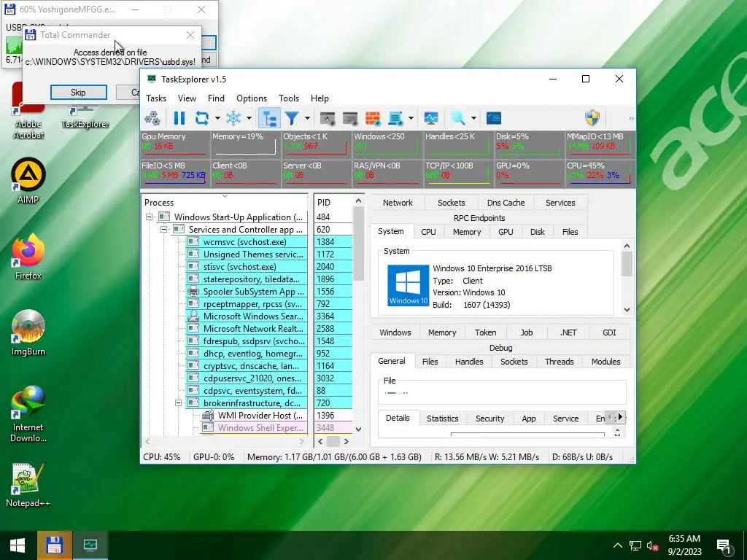Image resolution: width=747 pixels, height=560 pixels.
Task: Click the Memory=19% graph panel
Action: [x=245, y=144]
